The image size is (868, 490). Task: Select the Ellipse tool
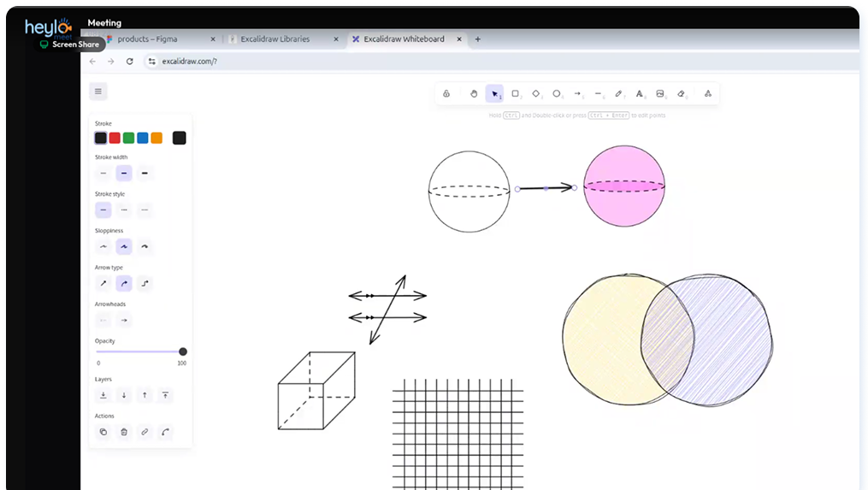pos(557,93)
